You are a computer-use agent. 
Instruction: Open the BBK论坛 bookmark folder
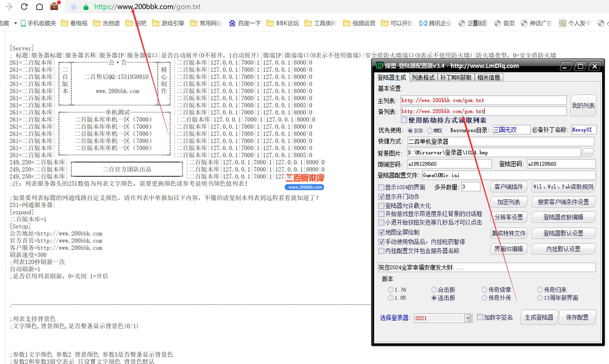[283, 23]
